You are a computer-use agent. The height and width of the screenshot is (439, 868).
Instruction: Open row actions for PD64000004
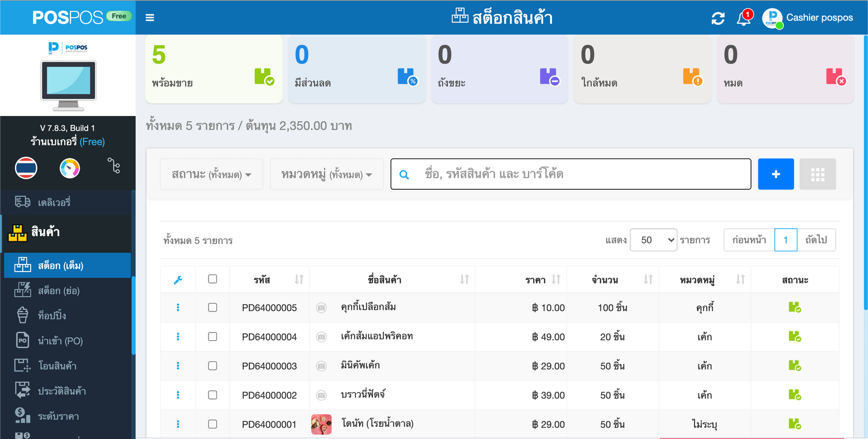[178, 336]
